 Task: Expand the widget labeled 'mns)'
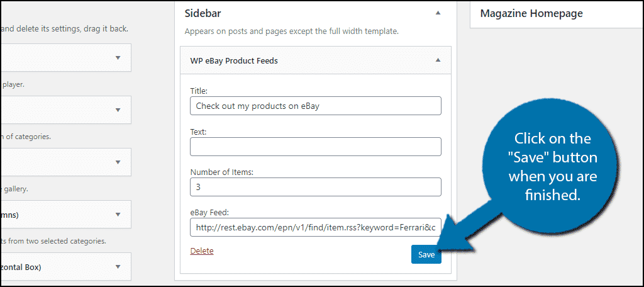point(118,214)
